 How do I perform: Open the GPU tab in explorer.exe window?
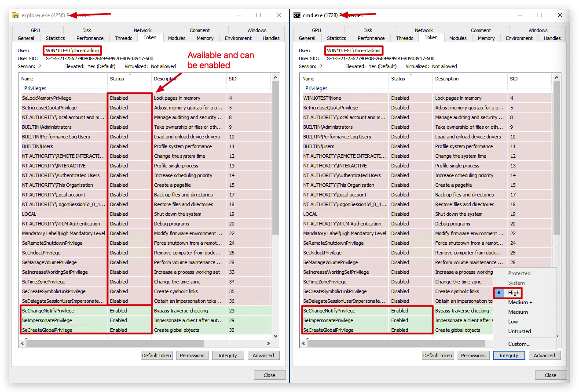35,30
